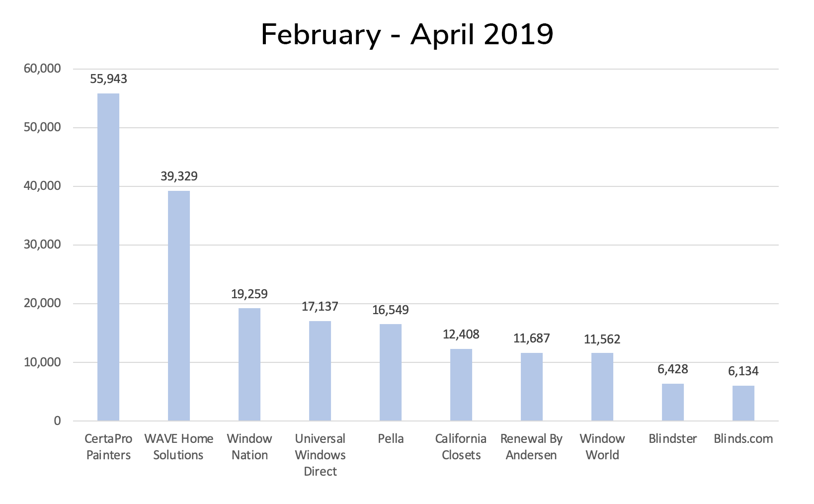Select the Blinds.com bar
The width and height of the screenshot is (814, 504).
click(743, 403)
